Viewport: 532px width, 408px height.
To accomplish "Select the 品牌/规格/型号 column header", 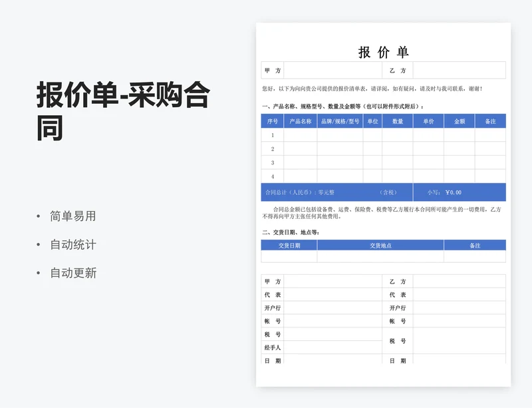I will coord(340,121).
